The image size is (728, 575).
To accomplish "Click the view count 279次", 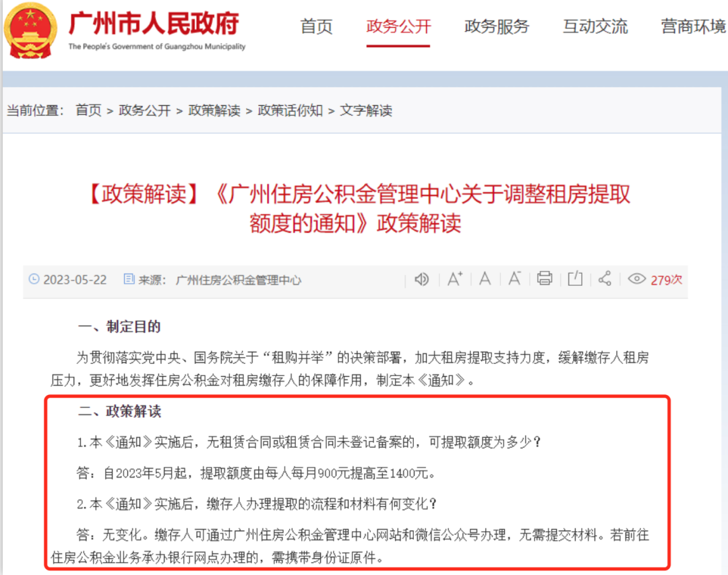I will tap(666, 280).
